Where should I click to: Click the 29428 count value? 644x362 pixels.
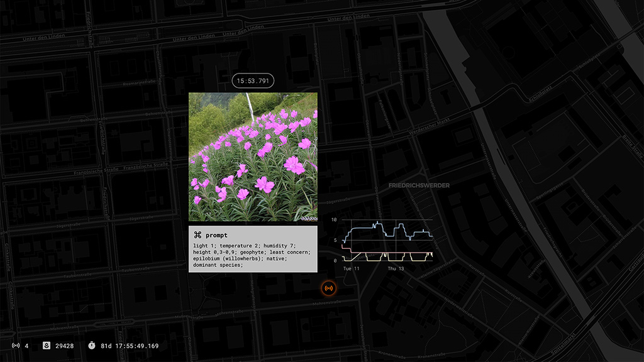pos(65,346)
